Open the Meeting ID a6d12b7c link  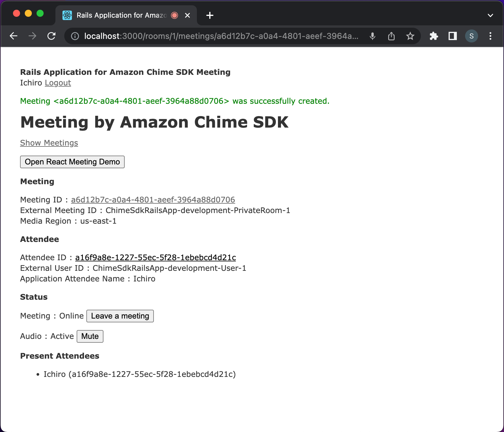[153, 200]
